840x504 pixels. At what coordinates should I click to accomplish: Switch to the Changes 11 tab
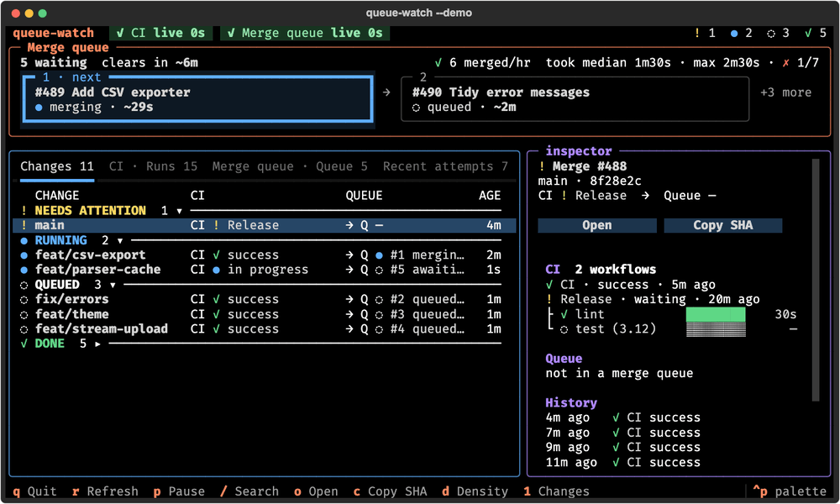point(57,166)
